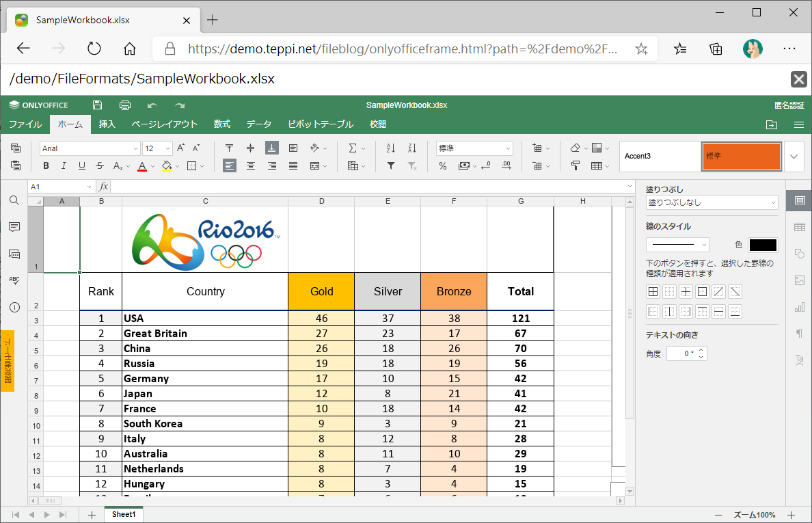The height and width of the screenshot is (523, 812).
Task: Open the Arial font name dropdown
Action: tap(135, 148)
